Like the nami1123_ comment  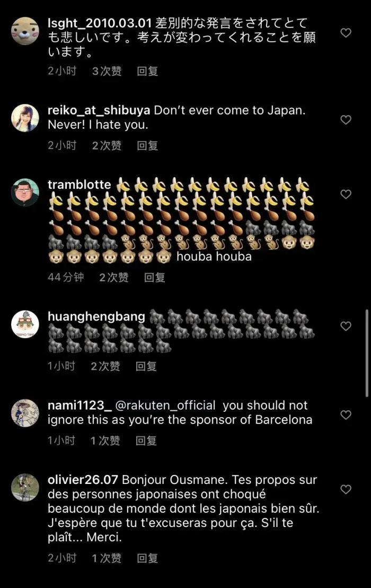[346, 415]
